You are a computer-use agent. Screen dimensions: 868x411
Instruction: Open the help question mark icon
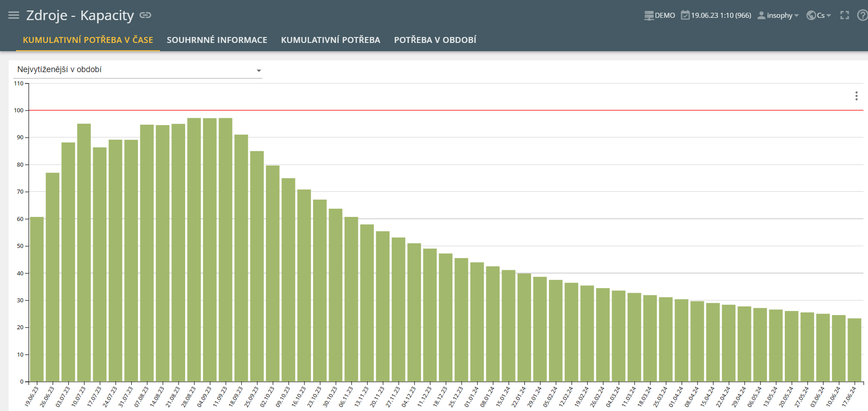coord(862,16)
